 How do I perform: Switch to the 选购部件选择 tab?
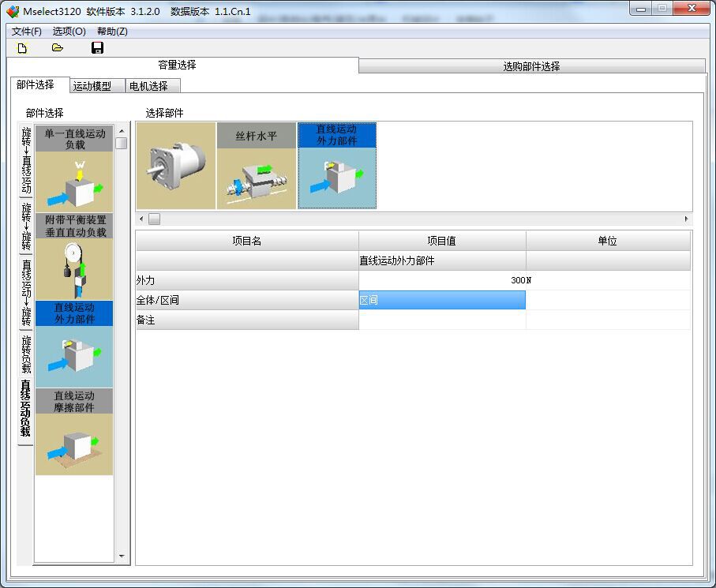531,66
